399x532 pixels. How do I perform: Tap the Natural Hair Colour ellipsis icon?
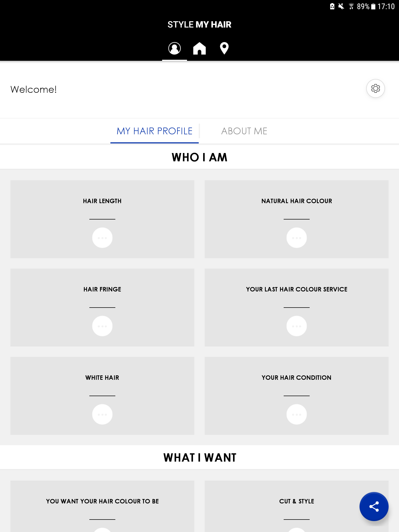point(296,238)
